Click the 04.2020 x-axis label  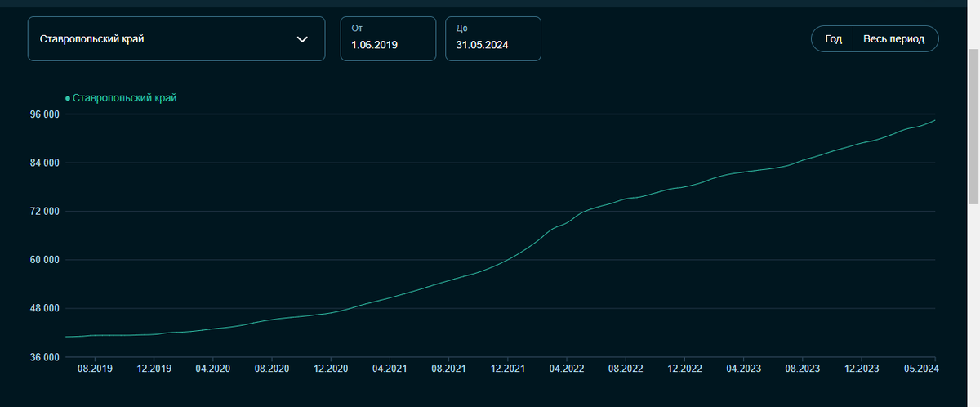(213, 369)
